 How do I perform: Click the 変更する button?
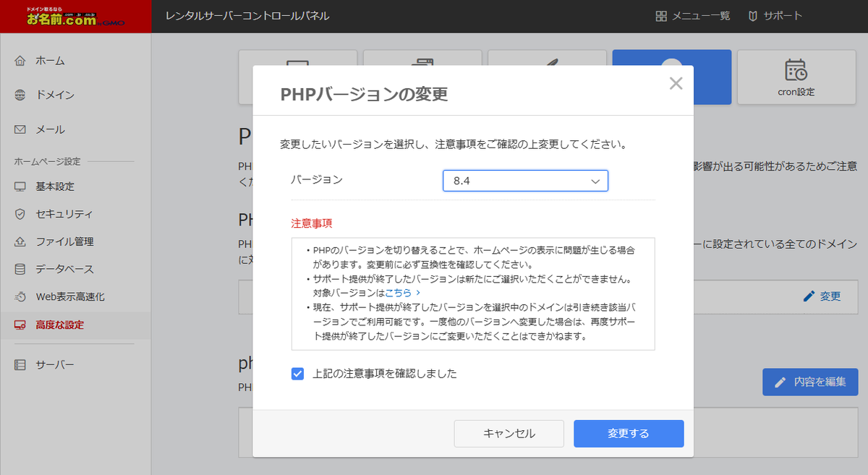(629, 434)
